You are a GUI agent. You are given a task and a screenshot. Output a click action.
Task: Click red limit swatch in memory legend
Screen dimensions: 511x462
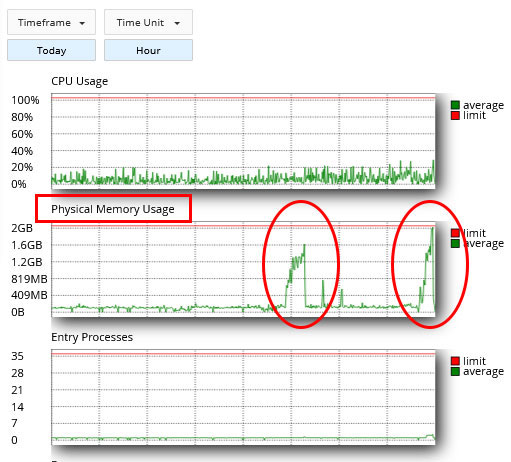(455, 233)
